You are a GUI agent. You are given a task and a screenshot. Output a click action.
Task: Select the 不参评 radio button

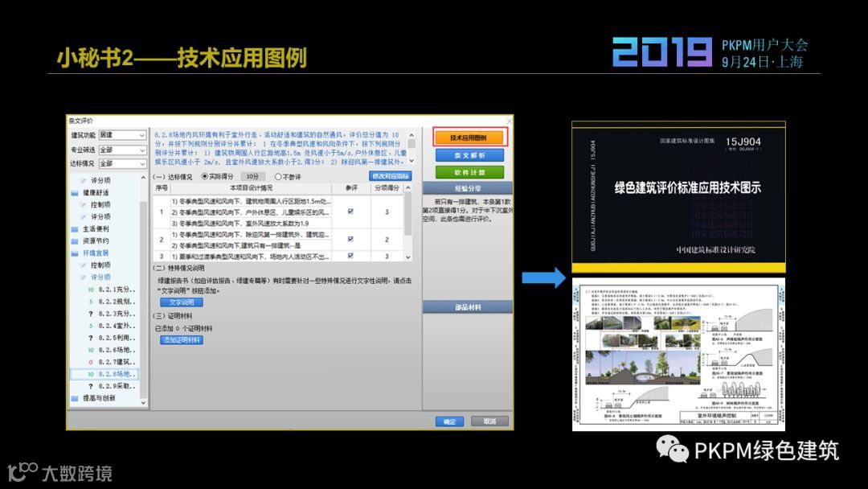pyautogui.click(x=278, y=177)
